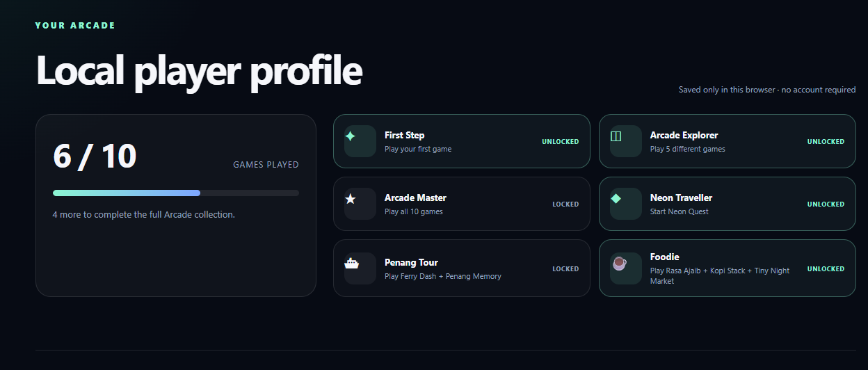Click 'Play all 10 games' description

click(x=414, y=211)
